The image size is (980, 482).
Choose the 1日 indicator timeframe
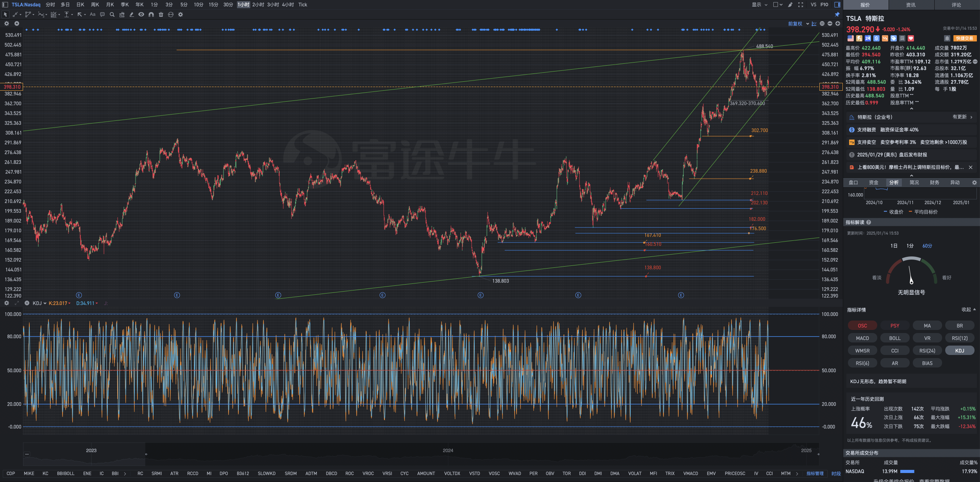pos(894,246)
